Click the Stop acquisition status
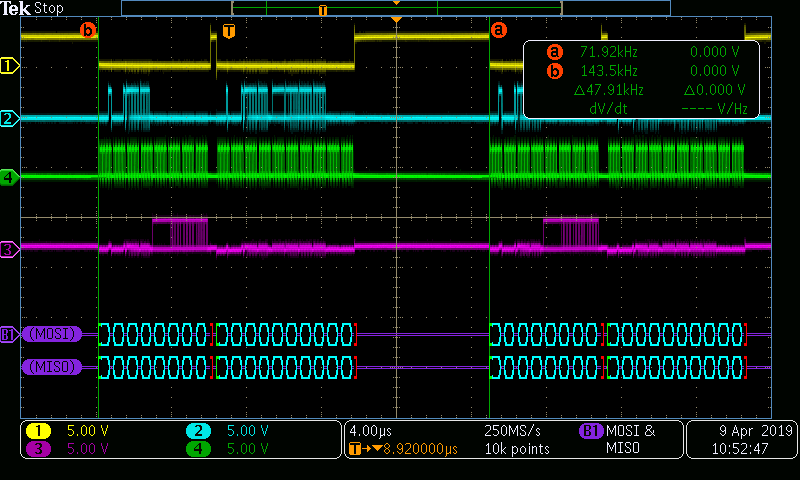The image size is (800, 480). [x=49, y=8]
